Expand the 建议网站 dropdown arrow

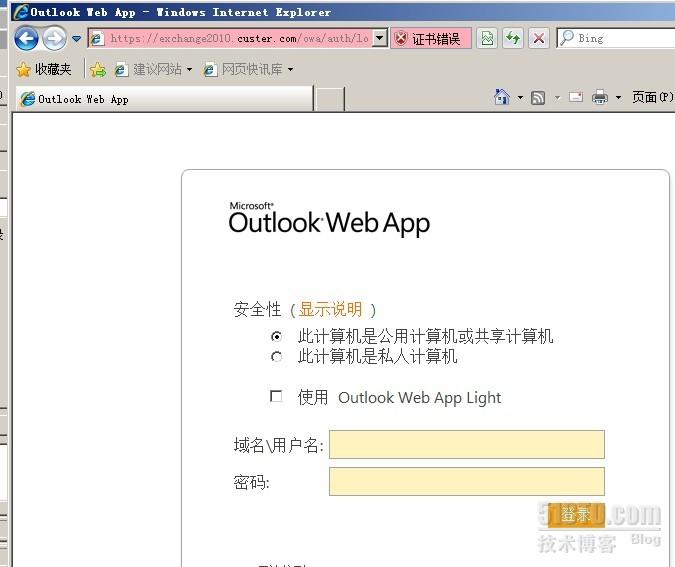[189, 69]
